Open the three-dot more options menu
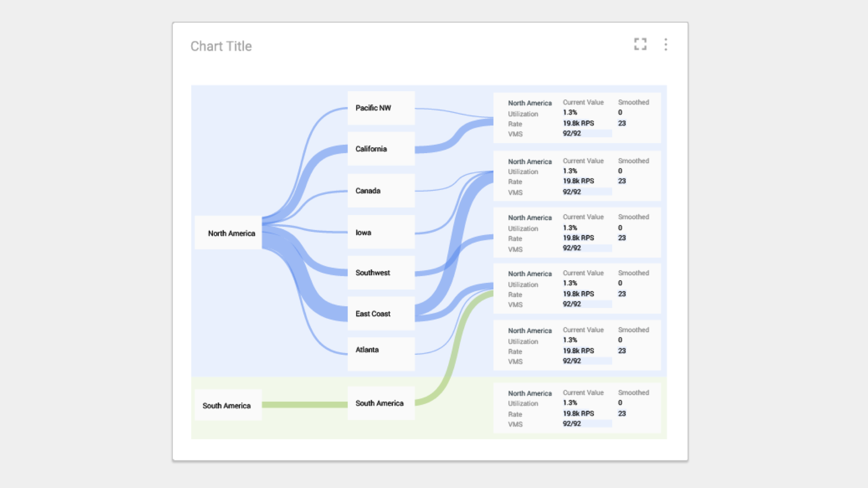Screen dimensions: 868x488 [x=665, y=44]
